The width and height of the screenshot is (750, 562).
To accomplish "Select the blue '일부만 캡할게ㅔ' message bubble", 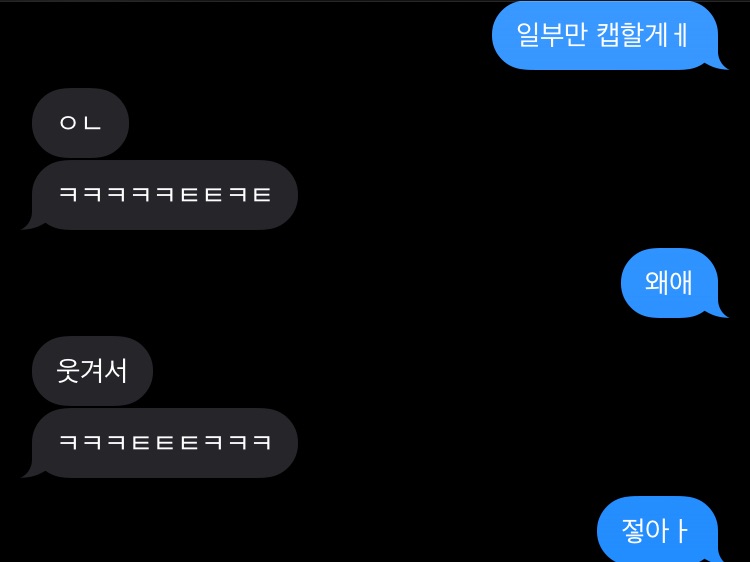I will click(x=606, y=35).
